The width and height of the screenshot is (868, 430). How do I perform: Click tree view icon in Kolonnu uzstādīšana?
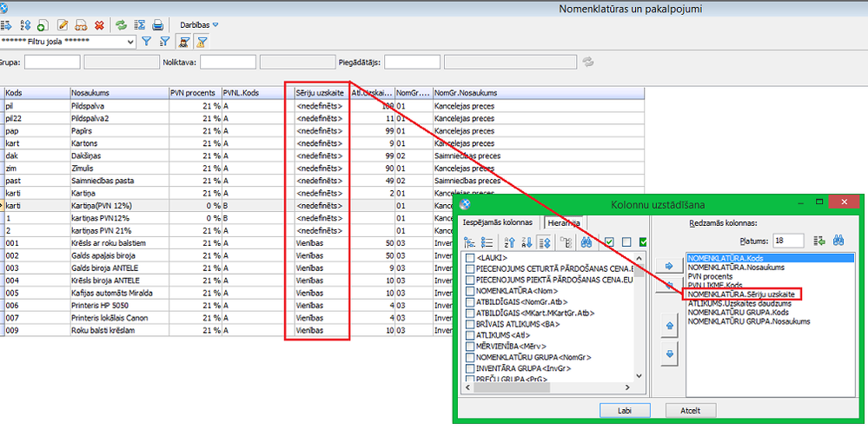pyautogui.click(x=470, y=241)
